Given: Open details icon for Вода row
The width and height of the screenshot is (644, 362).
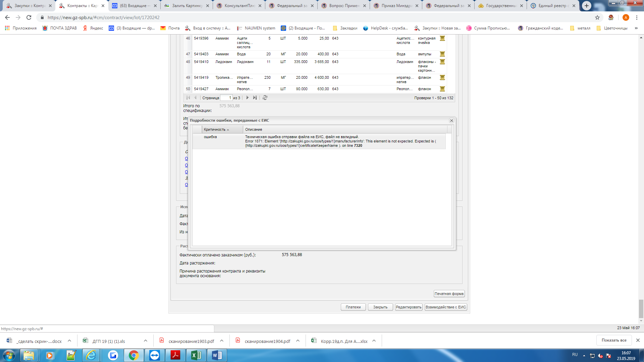Looking at the screenshot, I should click(442, 54).
